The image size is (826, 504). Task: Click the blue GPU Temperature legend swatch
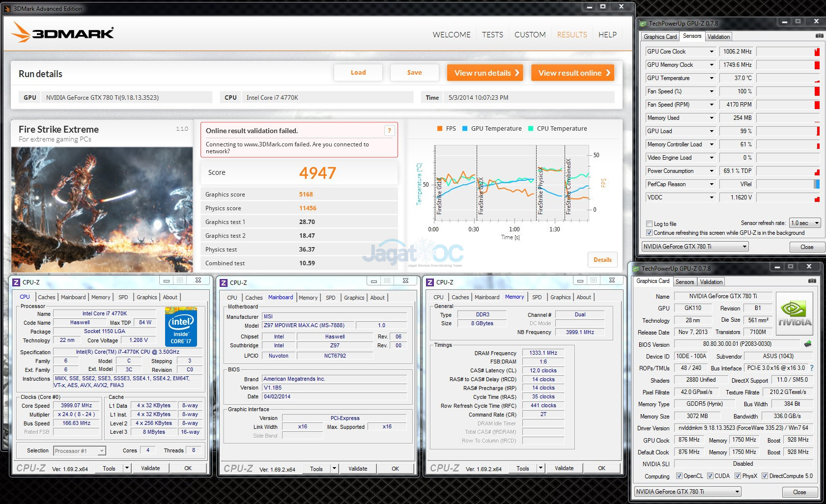pos(465,129)
